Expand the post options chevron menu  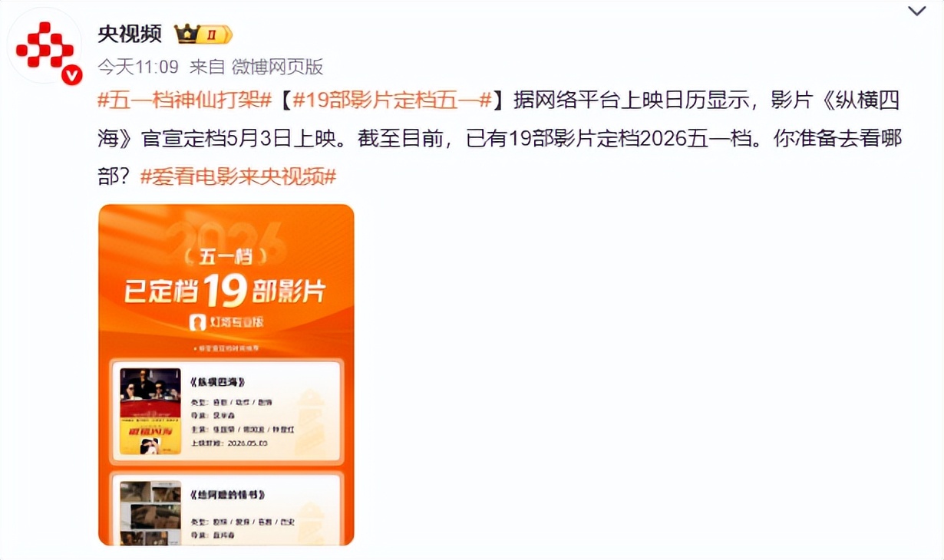click(x=917, y=11)
